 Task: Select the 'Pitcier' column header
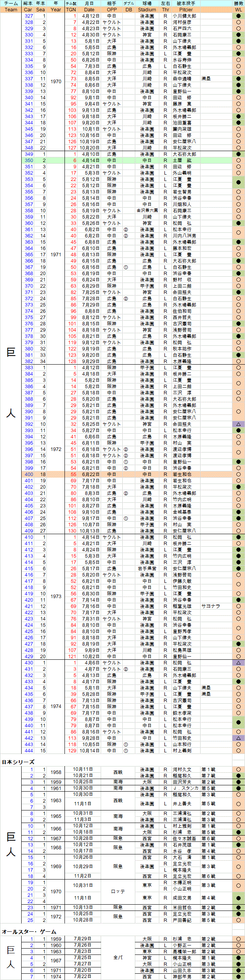coord(186,9)
